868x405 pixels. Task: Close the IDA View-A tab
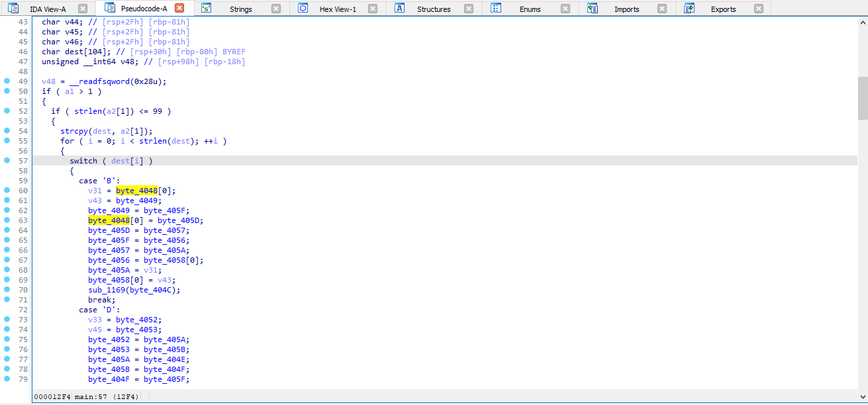[83, 9]
